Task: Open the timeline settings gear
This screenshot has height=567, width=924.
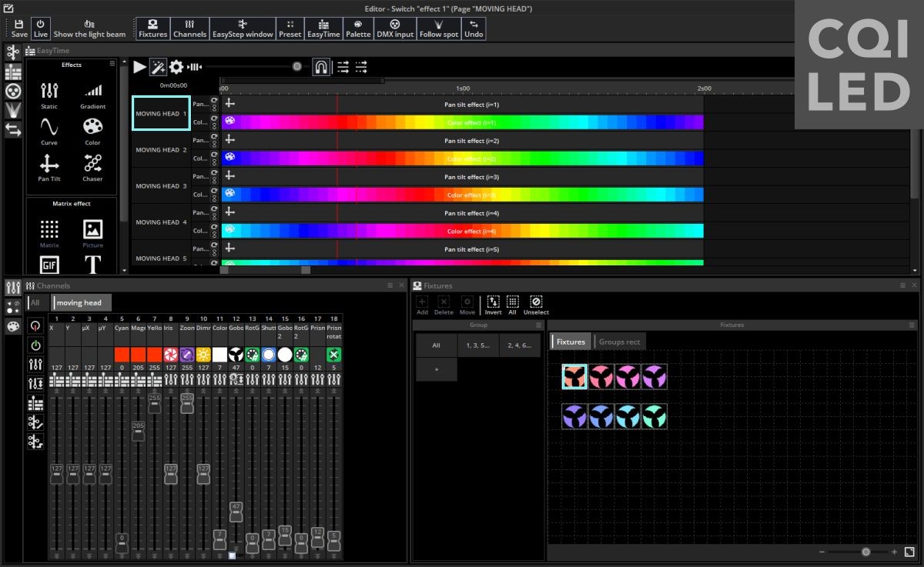Action: tap(176, 67)
